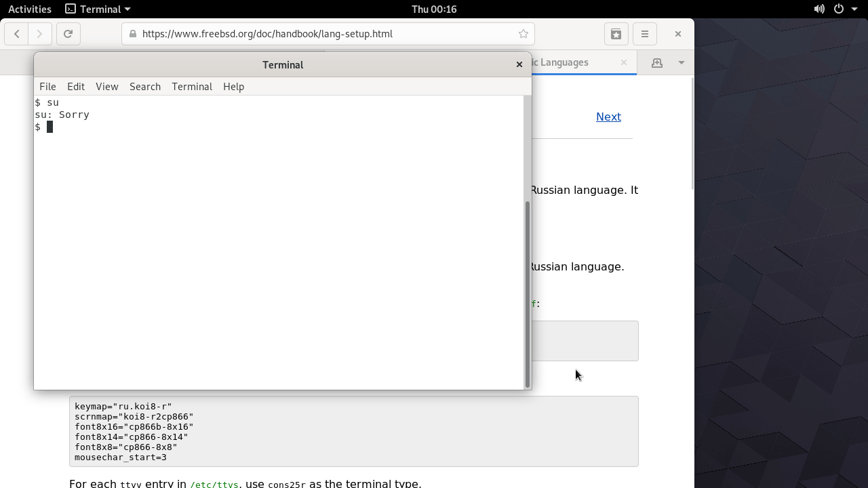Expand the tab list dropdown arrow
The image size is (868, 488).
click(682, 62)
